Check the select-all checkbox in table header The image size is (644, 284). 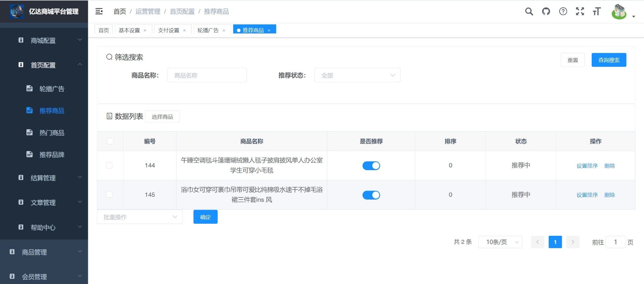(110, 141)
